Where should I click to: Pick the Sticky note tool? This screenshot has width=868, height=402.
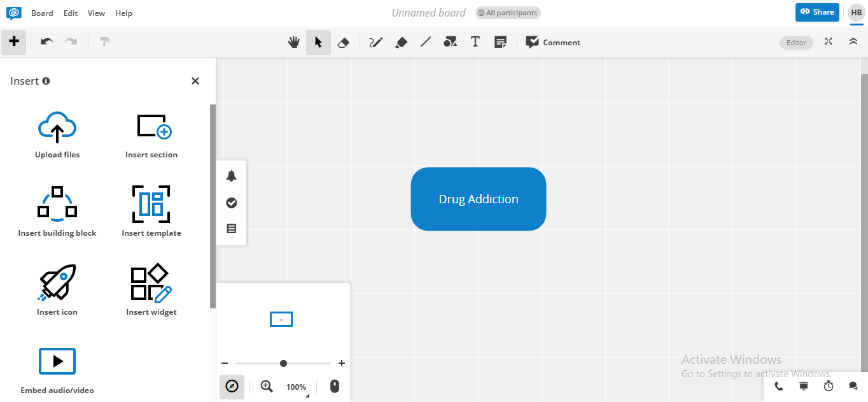point(500,42)
